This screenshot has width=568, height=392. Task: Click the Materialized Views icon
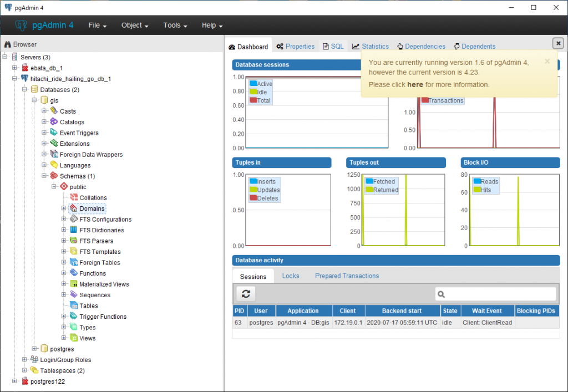pyautogui.click(x=73, y=284)
